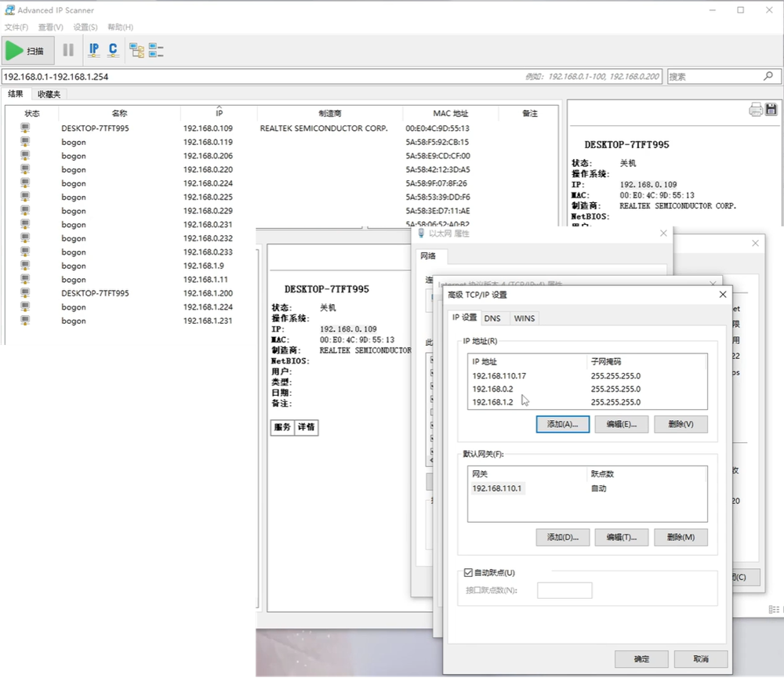Sort results by the IP column header
784x685 pixels.
coord(219,114)
